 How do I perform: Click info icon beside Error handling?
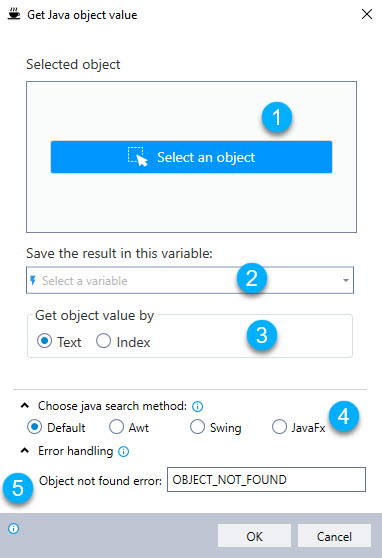(124, 452)
